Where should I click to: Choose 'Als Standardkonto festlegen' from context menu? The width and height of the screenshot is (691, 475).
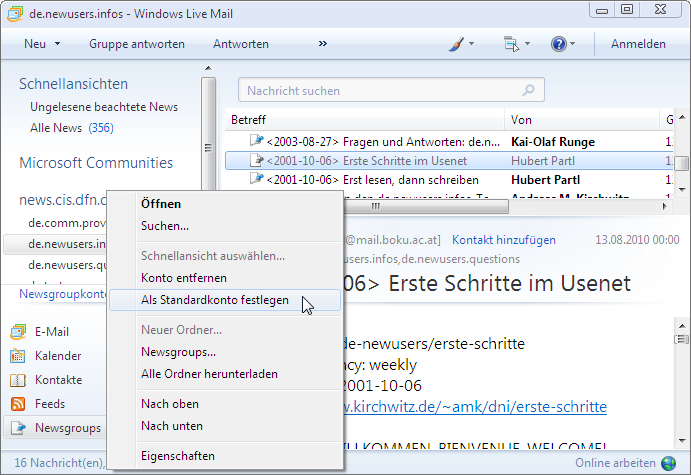click(x=215, y=302)
